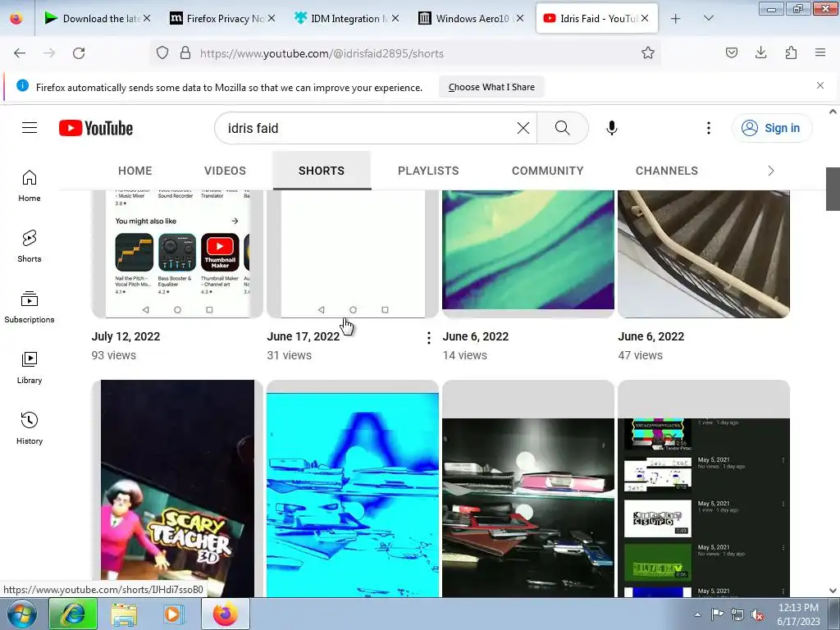Open the June 6, 2022 short with 14 views
840x630 pixels.
[x=528, y=254]
